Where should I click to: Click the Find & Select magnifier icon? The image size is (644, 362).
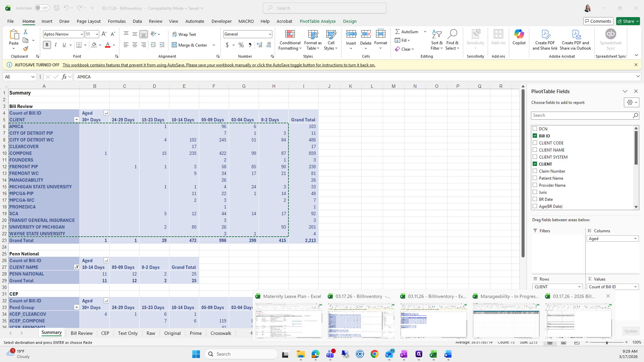452,34
